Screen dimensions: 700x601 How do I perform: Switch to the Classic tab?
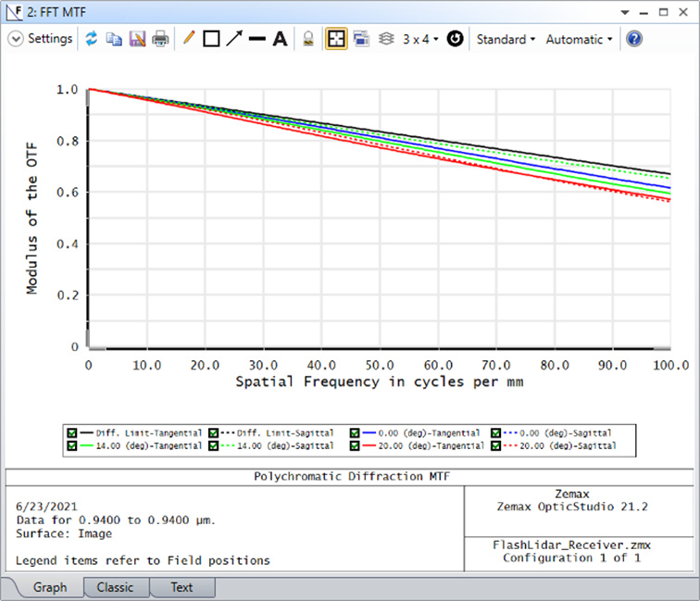tap(115, 587)
